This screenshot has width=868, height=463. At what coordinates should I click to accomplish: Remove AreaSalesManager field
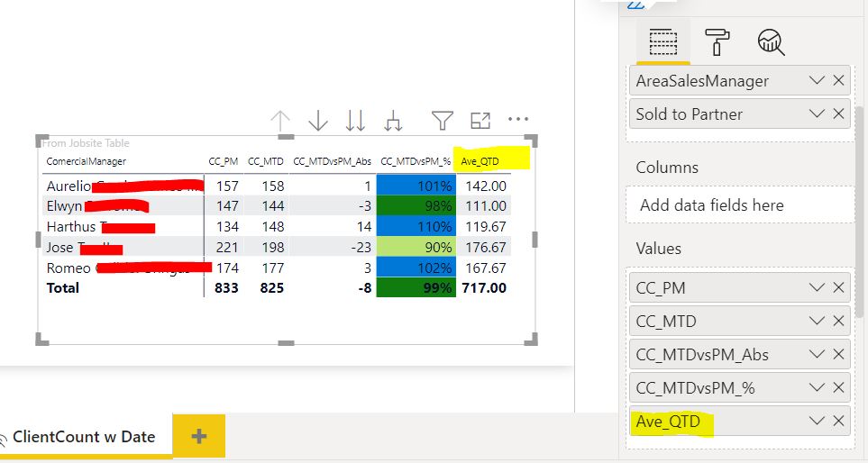838,81
